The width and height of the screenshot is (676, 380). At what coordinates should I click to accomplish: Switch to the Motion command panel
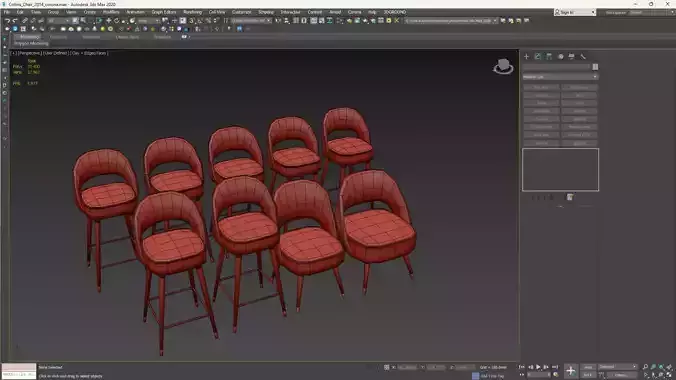click(x=560, y=57)
